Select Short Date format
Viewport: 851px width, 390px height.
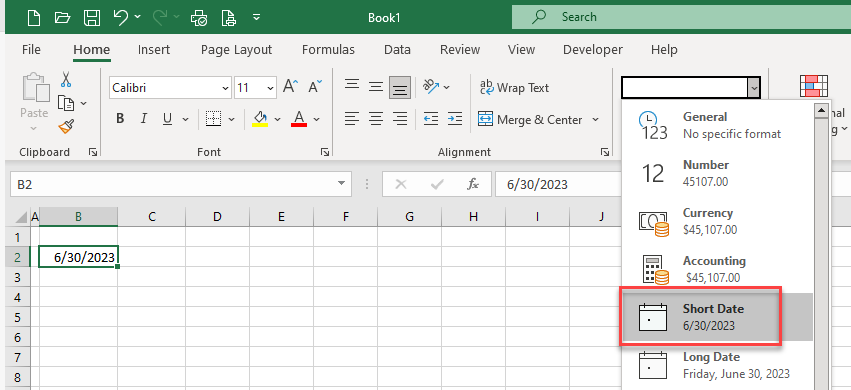click(x=717, y=317)
